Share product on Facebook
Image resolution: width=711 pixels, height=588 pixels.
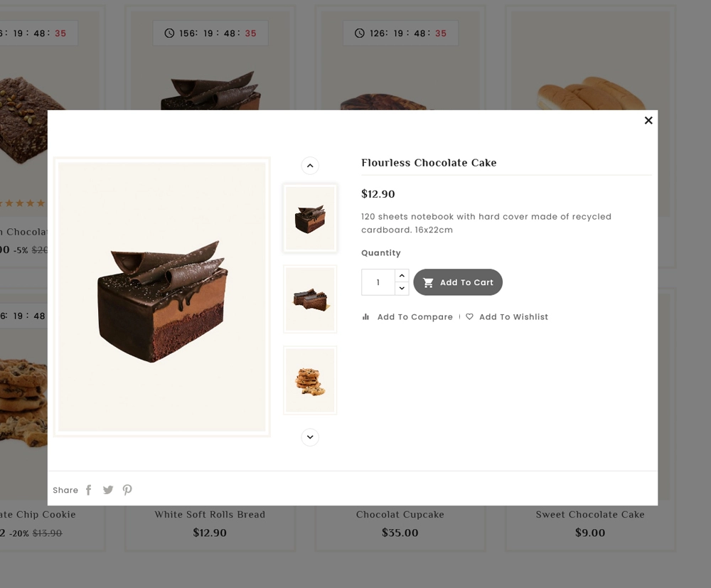pos(89,490)
